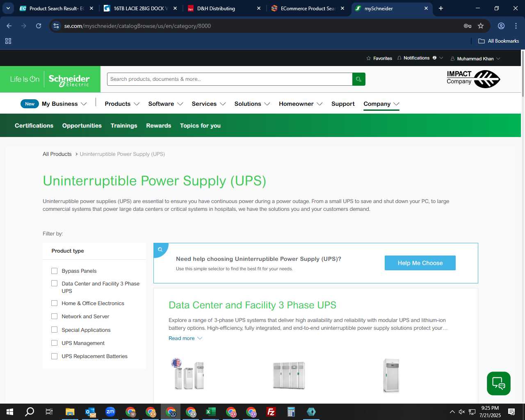Check the Special Applications filter
This screenshot has height=420, width=525.
click(54, 330)
